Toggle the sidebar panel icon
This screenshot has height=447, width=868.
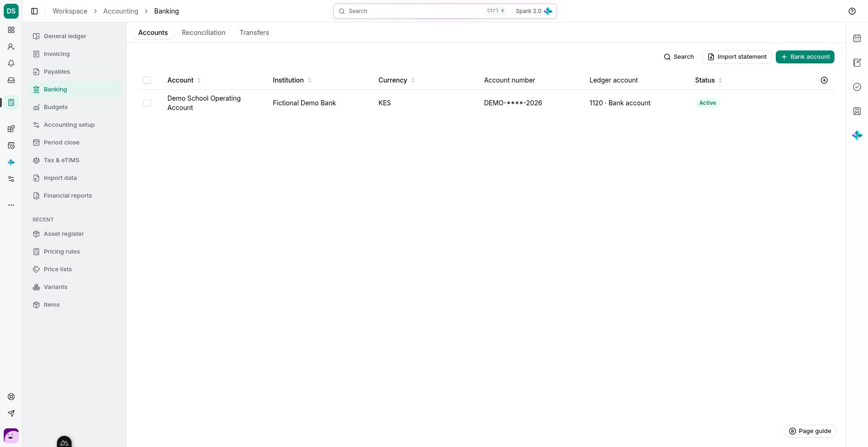(34, 11)
